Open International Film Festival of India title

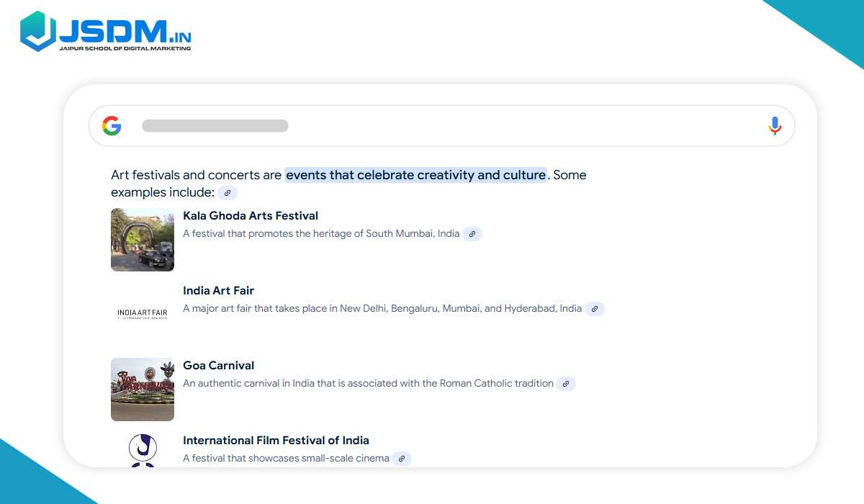click(x=276, y=441)
